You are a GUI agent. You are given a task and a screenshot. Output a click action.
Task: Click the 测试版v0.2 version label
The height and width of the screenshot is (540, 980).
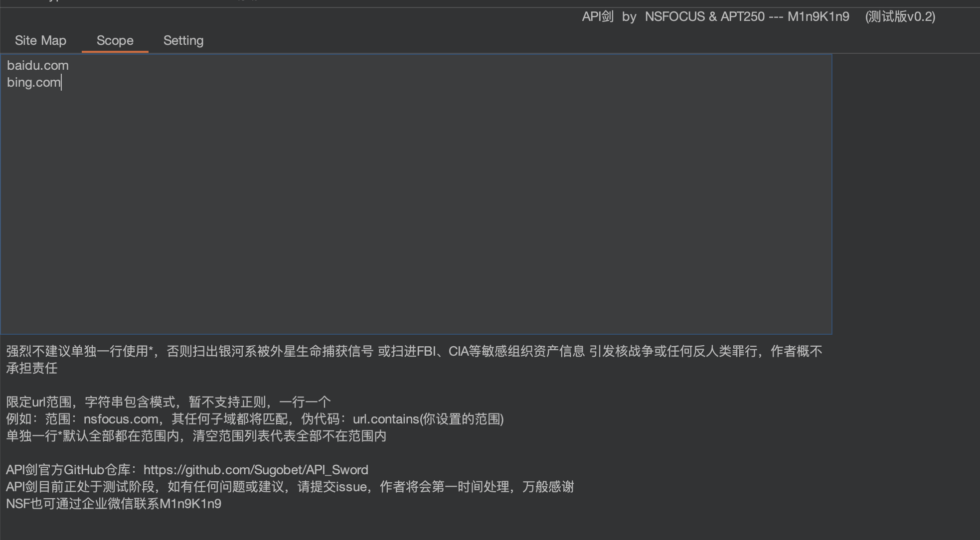(900, 16)
